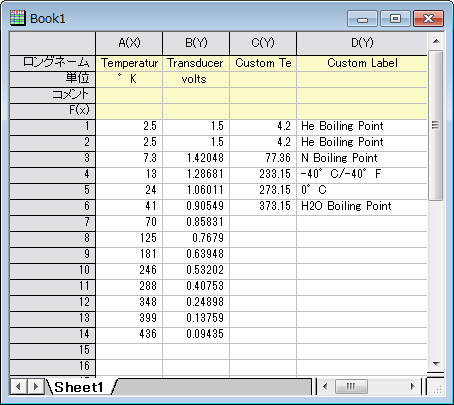Click vertical scrollbar up arrow
Screen dimensions: 454x405
click(x=436, y=41)
